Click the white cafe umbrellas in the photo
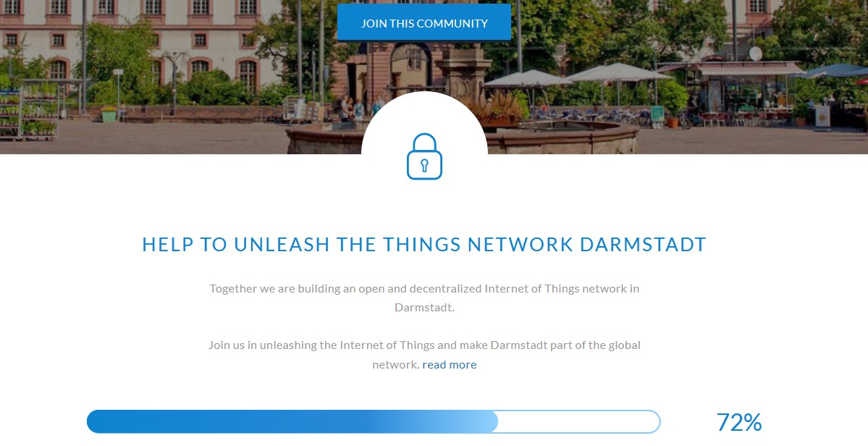868x446 pixels. (x=578, y=75)
